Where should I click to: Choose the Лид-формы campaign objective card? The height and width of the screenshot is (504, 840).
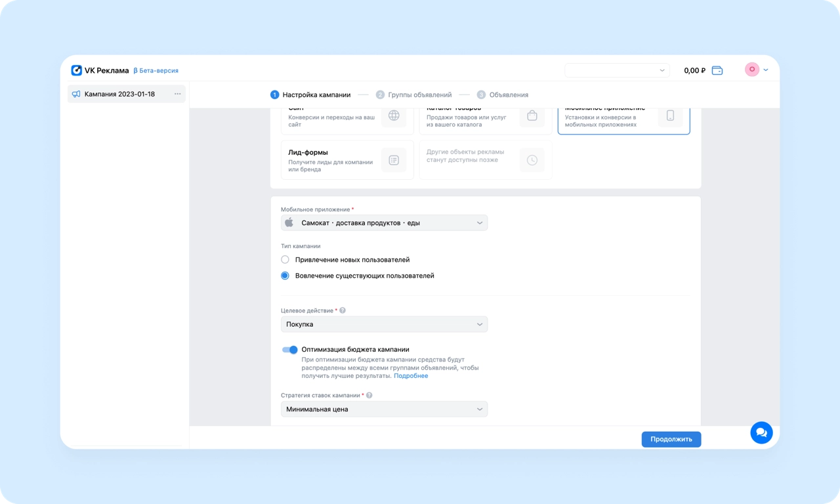346,160
